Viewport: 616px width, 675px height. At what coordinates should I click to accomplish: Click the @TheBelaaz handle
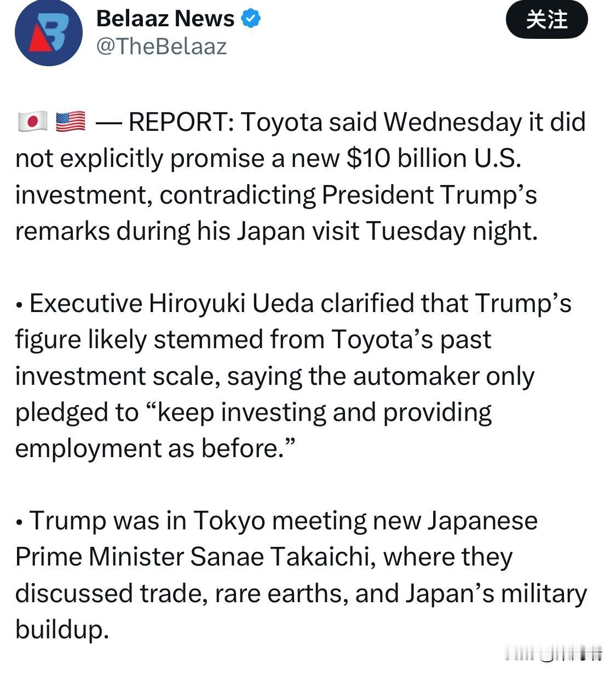[162, 47]
